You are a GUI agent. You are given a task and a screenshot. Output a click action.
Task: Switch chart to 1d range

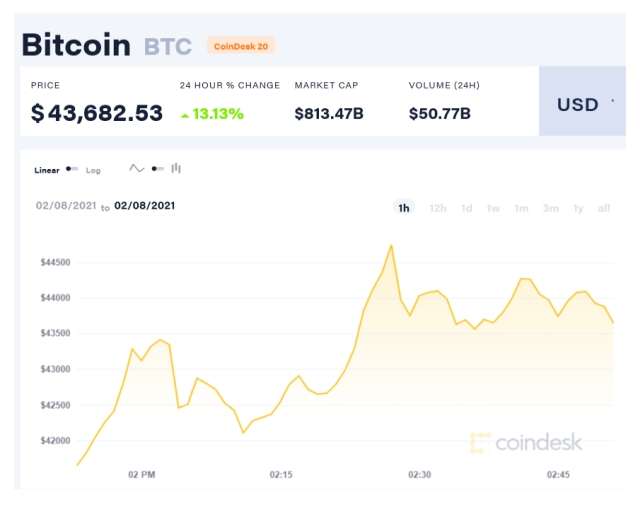click(x=466, y=208)
